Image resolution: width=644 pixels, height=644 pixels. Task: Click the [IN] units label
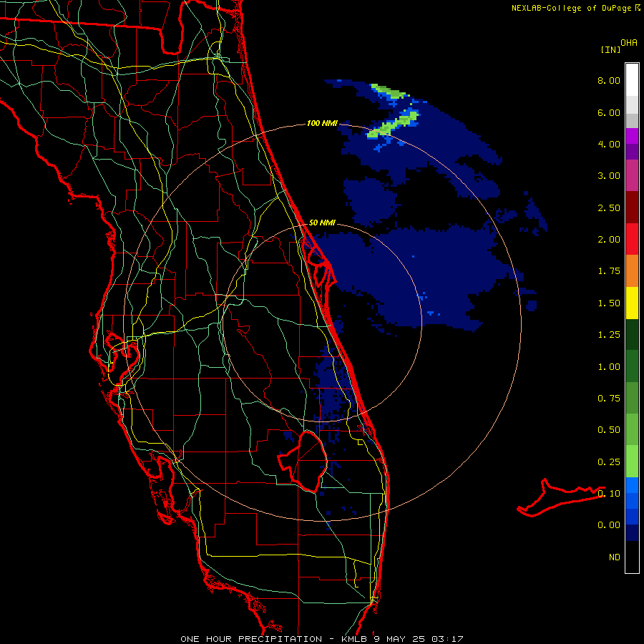point(610,49)
